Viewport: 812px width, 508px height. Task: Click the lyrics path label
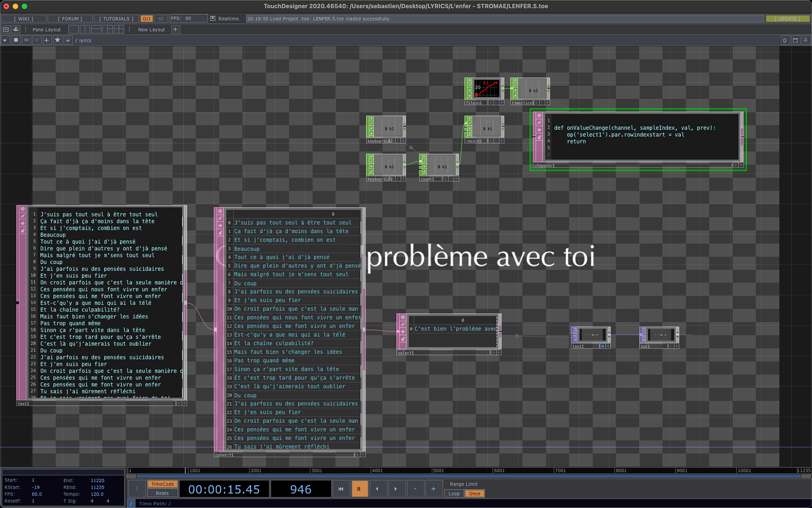click(x=85, y=41)
